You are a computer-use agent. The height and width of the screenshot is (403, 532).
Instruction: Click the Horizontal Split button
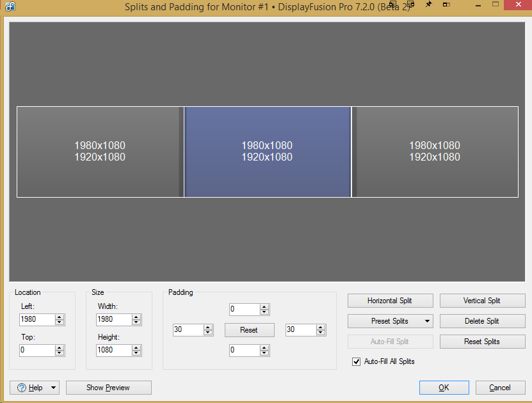[390, 301]
